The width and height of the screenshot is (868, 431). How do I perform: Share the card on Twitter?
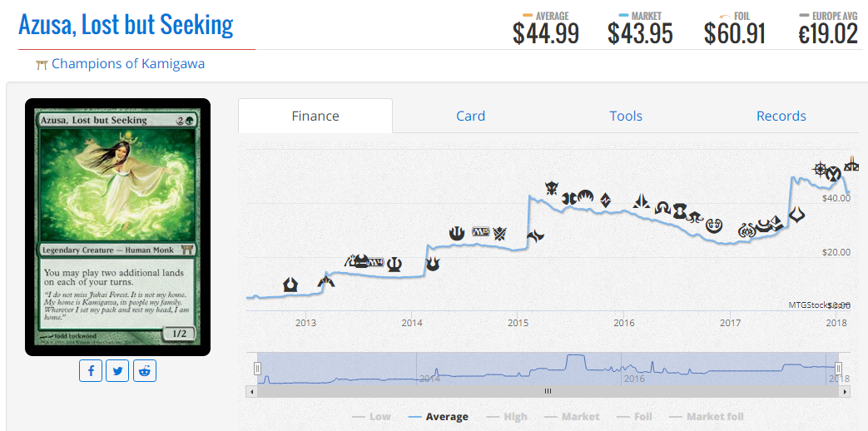click(x=117, y=371)
